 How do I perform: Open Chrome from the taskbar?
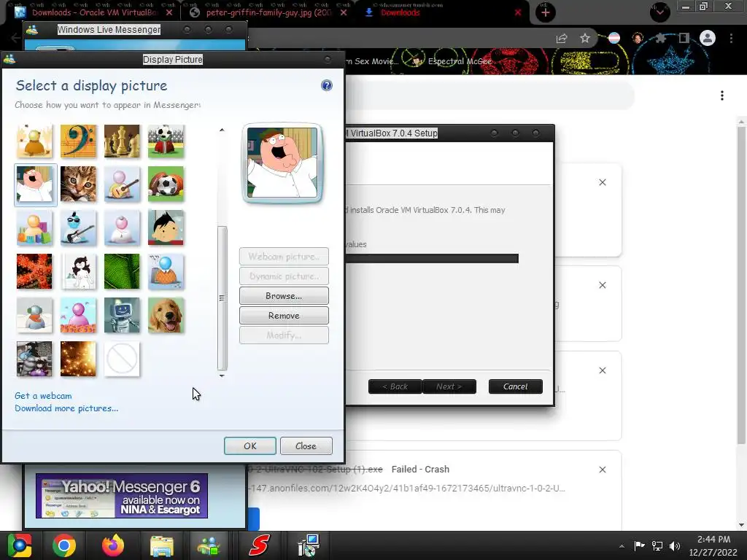64,545
